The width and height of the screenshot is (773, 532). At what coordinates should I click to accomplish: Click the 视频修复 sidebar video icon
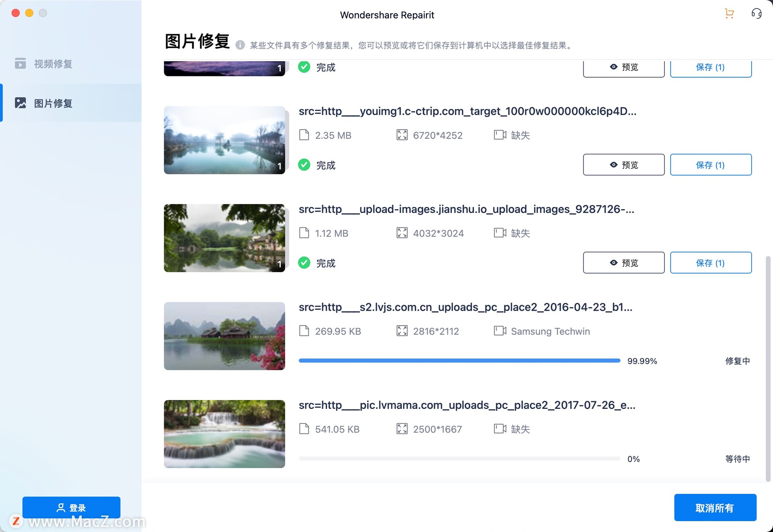tap(20, 64)
